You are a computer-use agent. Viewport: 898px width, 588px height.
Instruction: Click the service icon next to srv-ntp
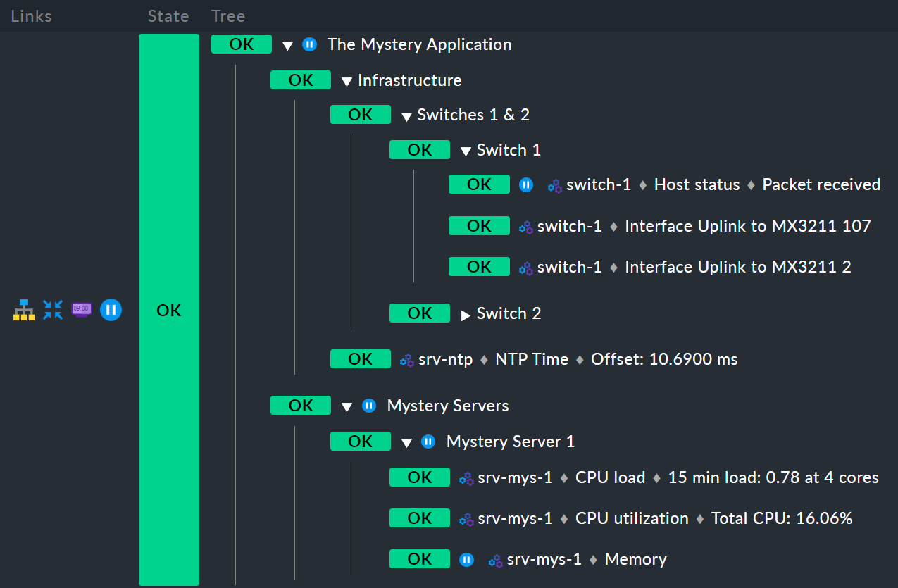click(406, 360)
